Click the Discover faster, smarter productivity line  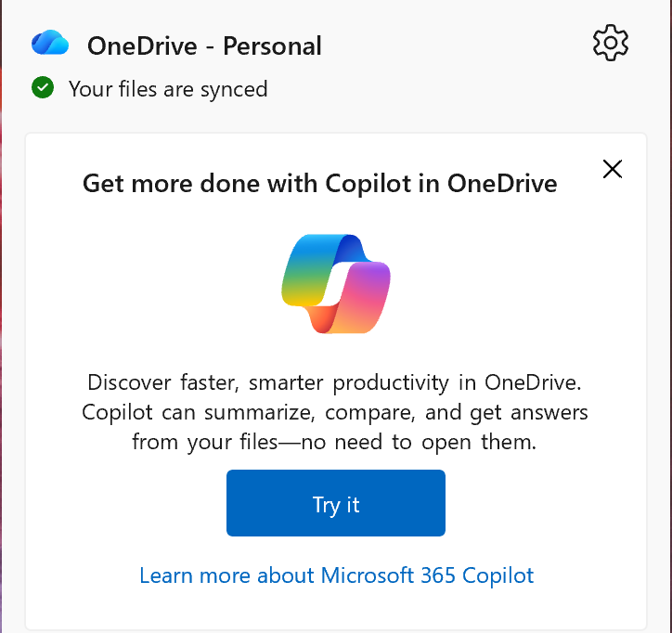coord(335,382)
